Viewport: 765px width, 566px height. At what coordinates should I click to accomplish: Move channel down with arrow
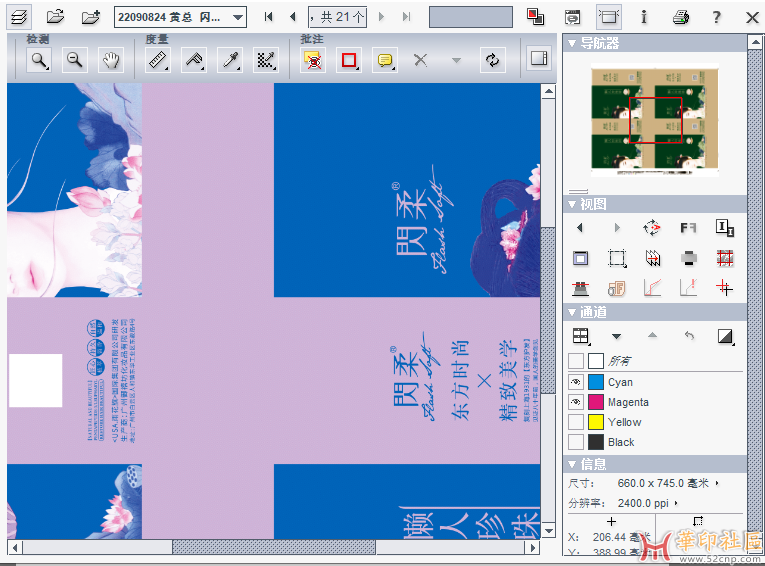[x=617, y=336]
